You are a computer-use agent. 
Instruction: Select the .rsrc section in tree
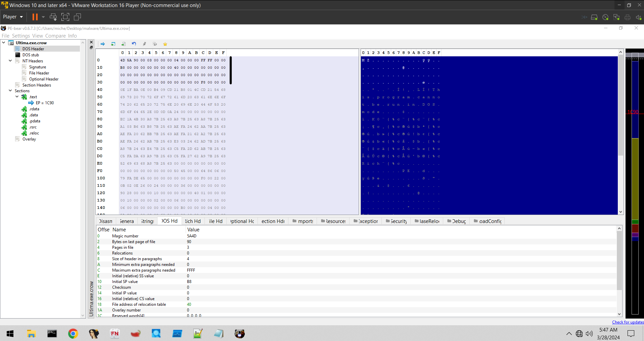(x=33, y=127)
